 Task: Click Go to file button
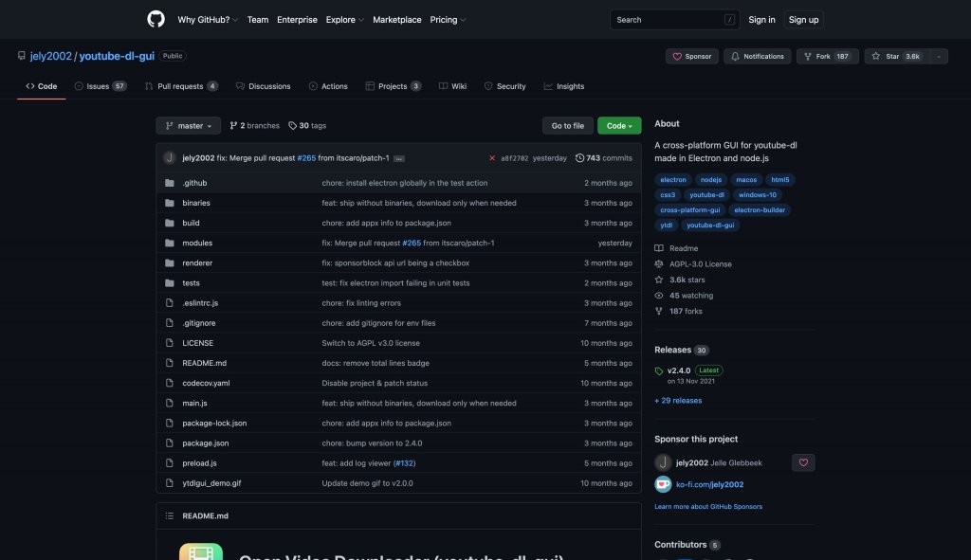tap(568, 126)
